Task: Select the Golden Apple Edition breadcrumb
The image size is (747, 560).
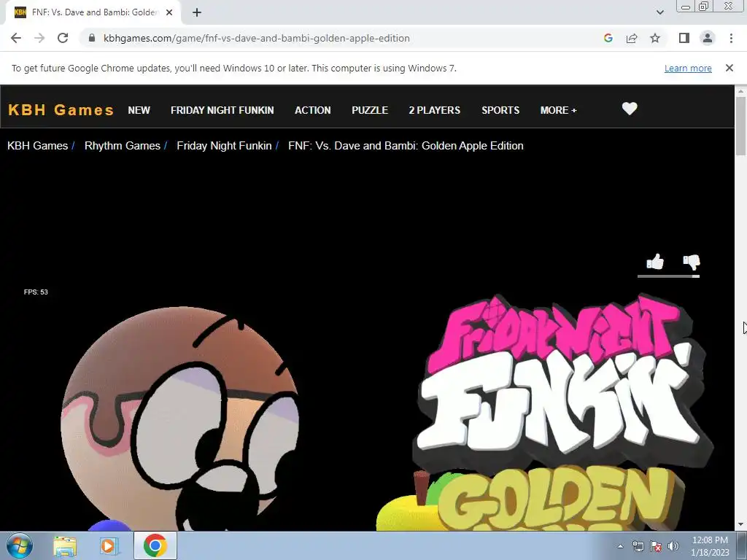Action: (x=406, y=146)
